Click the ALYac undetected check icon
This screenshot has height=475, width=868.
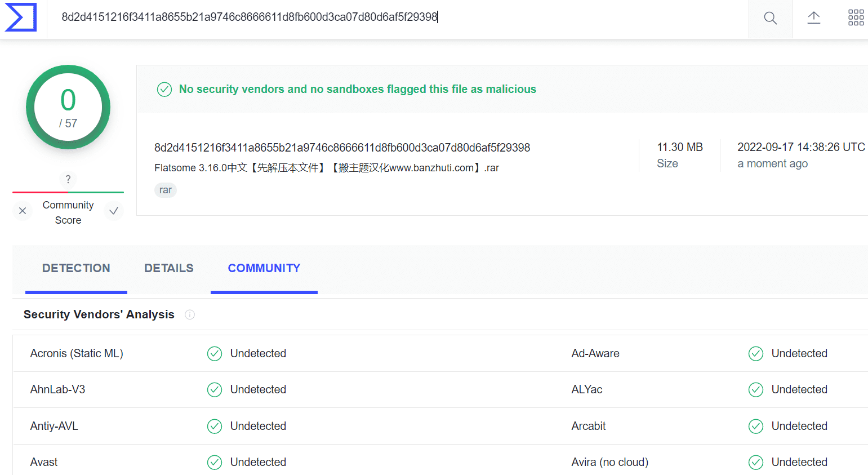coord(756,389)
